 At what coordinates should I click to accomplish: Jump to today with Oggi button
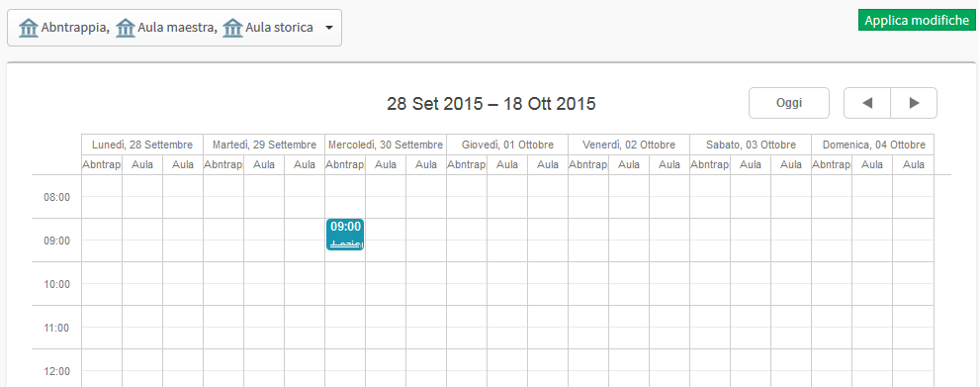[789, 103]
